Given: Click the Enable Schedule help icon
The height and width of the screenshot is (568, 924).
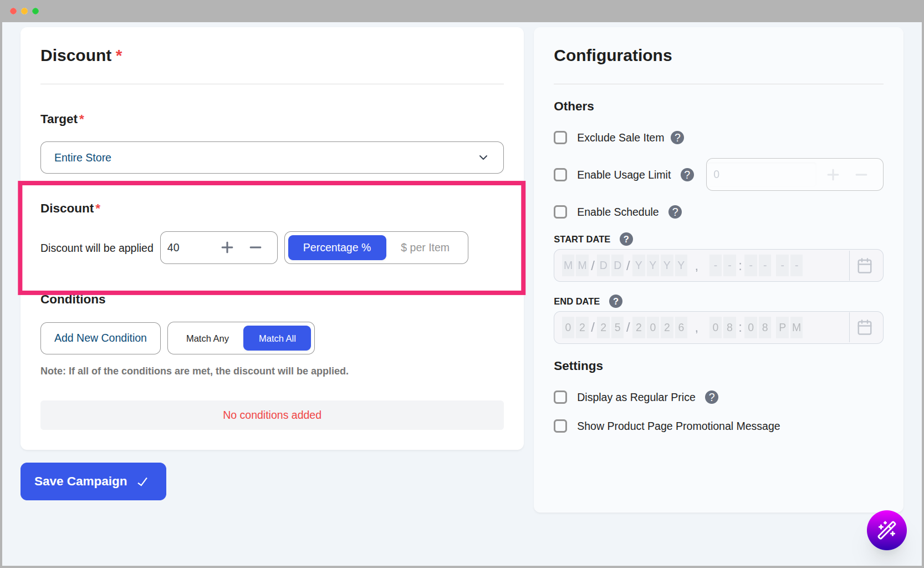Looking at the screenshot, I should point(675,212).
